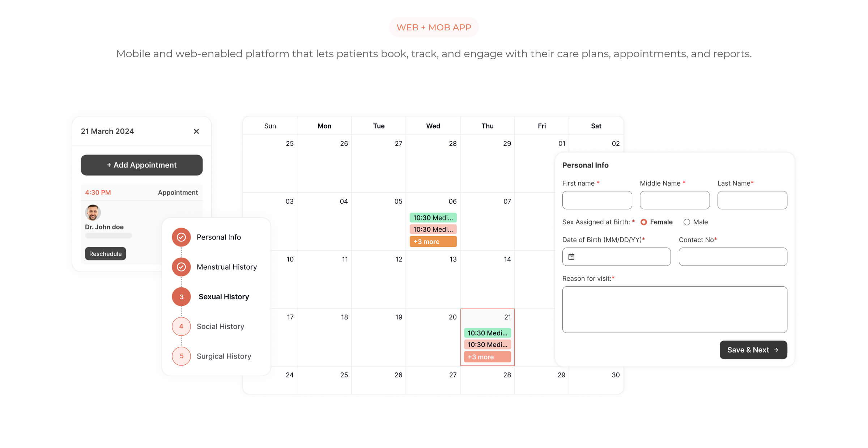
Task: Click the Menstrual History checkmark step icon
Action: 181,267
